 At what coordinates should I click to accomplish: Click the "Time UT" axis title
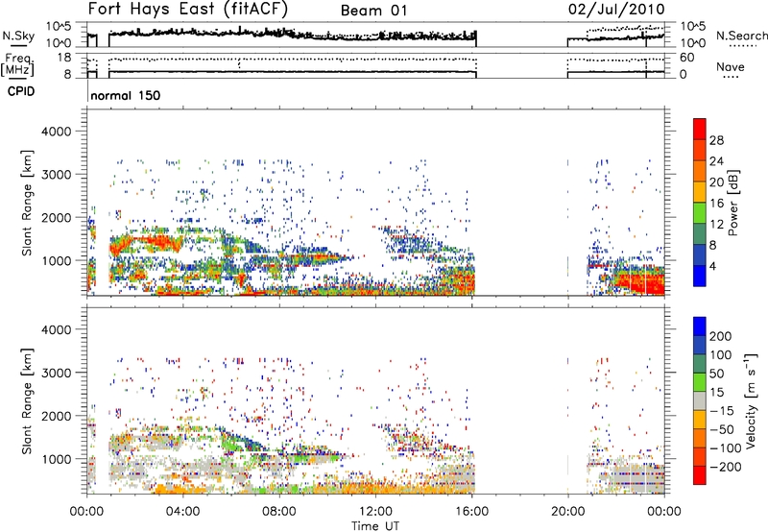[375, 526]
